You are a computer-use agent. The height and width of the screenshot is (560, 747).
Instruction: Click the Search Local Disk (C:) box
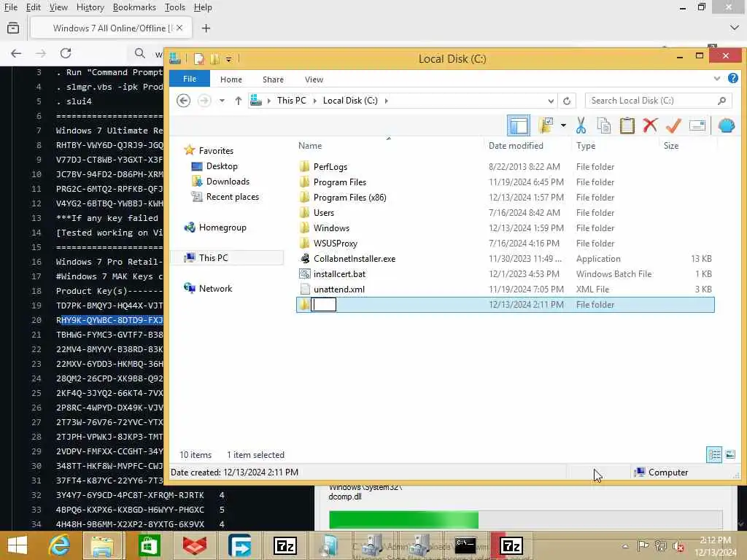tap(658, 101)
